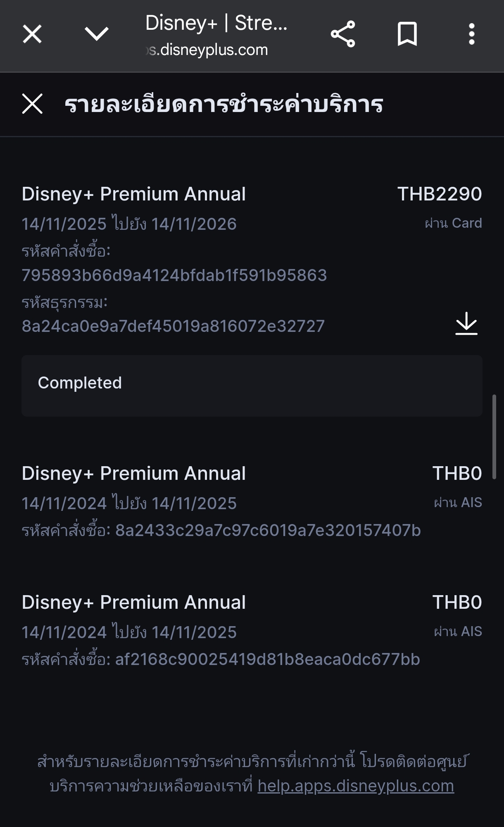Download the THB2290 invoice
The width and height of the screenshot is (504, 827).
pos(466,323)
